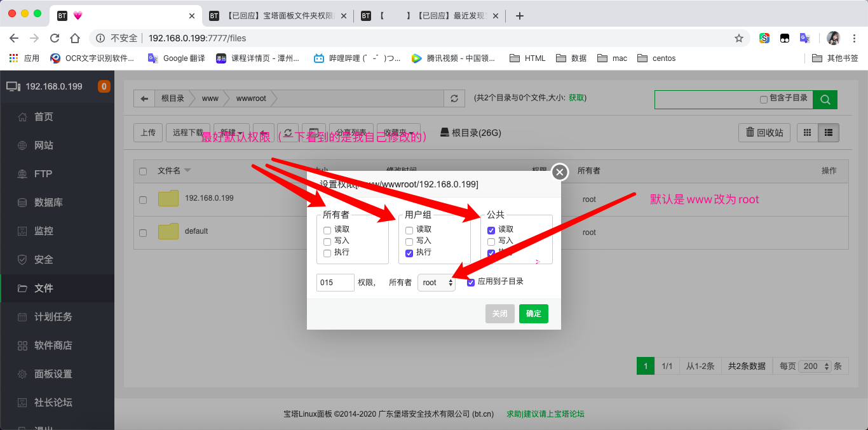Viewport: 868px width, 430px height.
Task: Check 所有者 执行 permission
Action: [x=327, y=253]
